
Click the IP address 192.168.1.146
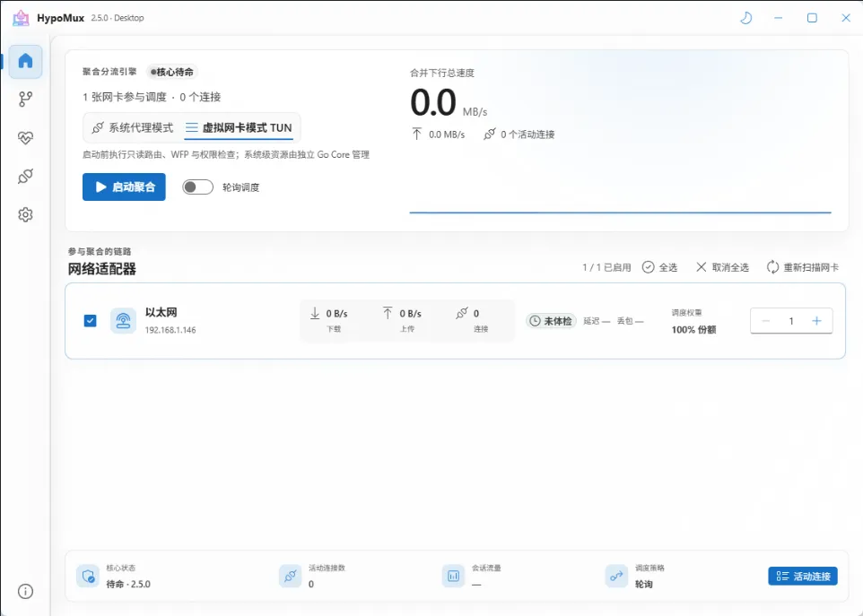[x=170, y=330]
